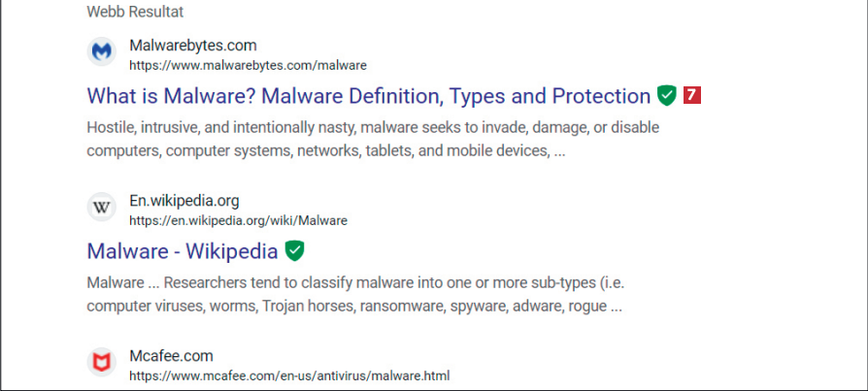Click the malwarebytes.com/malware URL text
The image size is (868, 391).
click(248, 65)
